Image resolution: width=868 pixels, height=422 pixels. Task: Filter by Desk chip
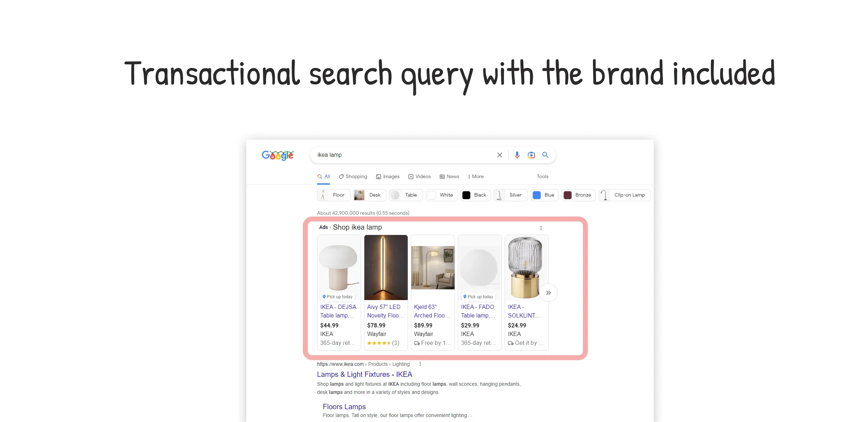tap(370, 195)
